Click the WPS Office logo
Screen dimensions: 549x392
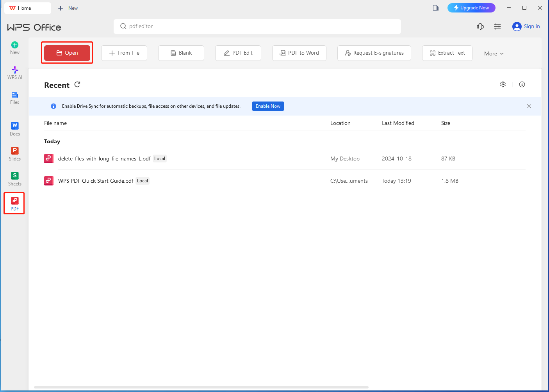(x=34, y=27)
